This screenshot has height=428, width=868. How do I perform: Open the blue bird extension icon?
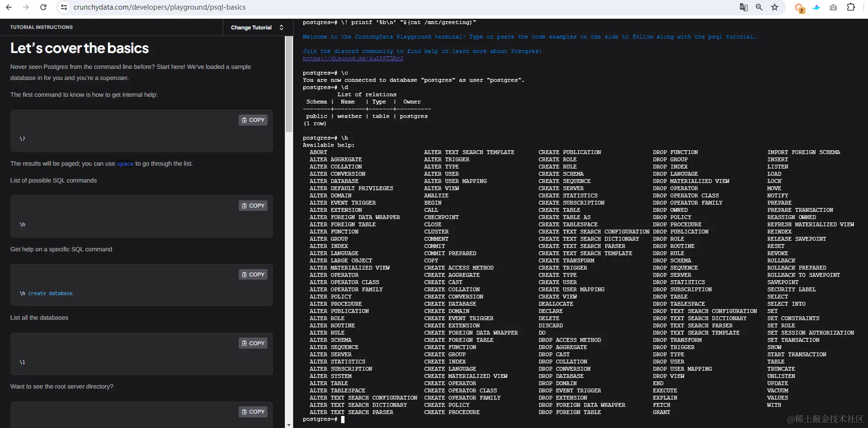tap(816, 7)
